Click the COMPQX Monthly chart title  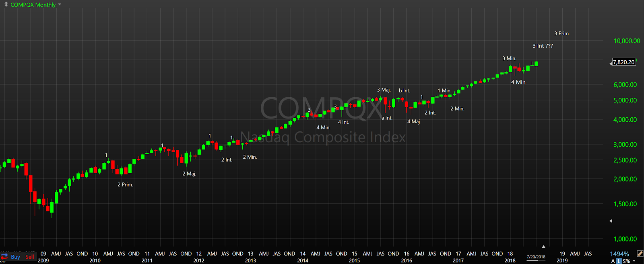pyautogui.click(x=33, y=5)
